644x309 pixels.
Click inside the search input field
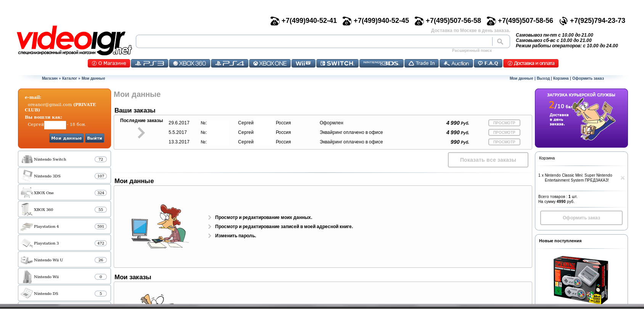coord(314,42)
